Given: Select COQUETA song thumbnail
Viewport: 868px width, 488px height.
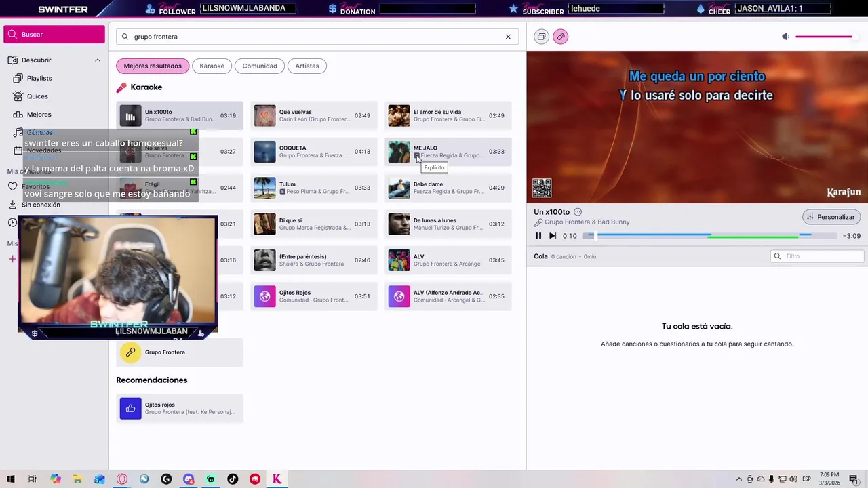Looking at the screenshot, I should (x=265, y=152).
